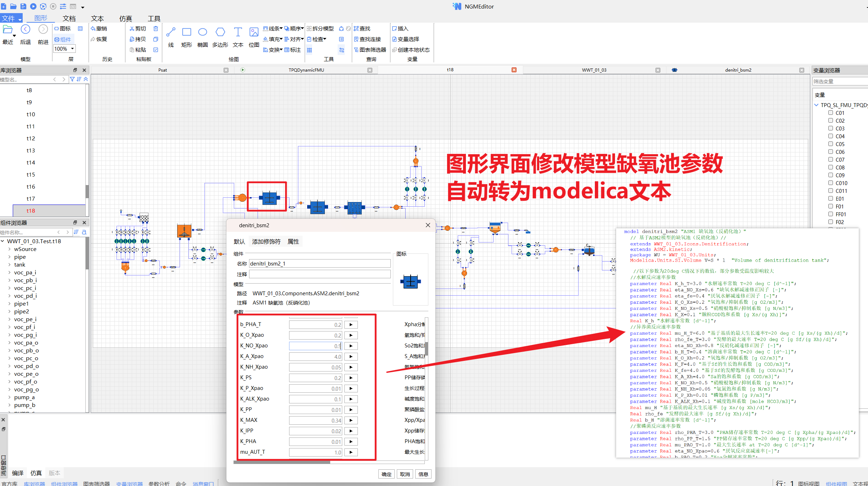The image size is (868, 486).
Task: Check the F02 variable checkbox
Action: (830, 222)
